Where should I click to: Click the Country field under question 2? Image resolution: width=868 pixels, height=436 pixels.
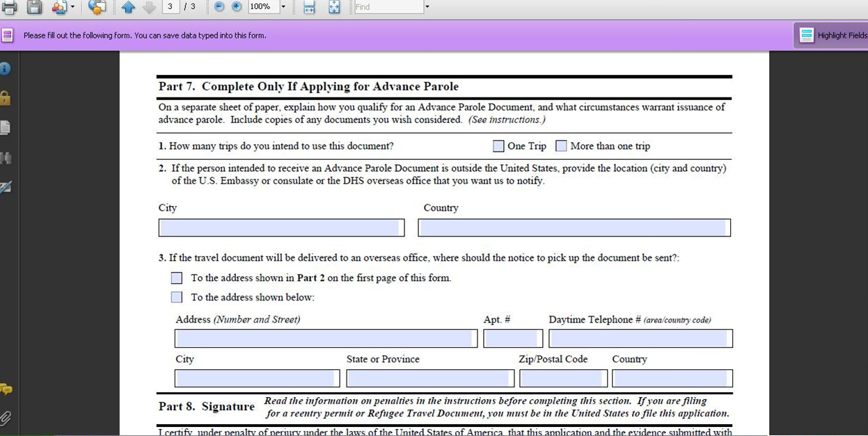tap(574, 227)
